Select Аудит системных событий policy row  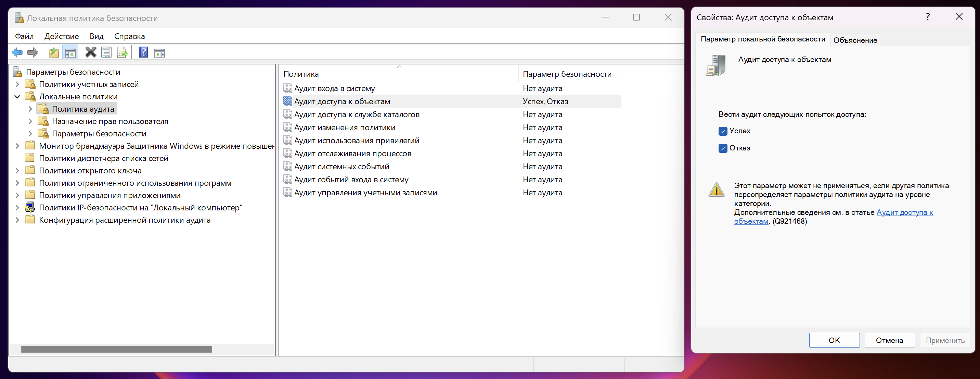pos(341,167)
